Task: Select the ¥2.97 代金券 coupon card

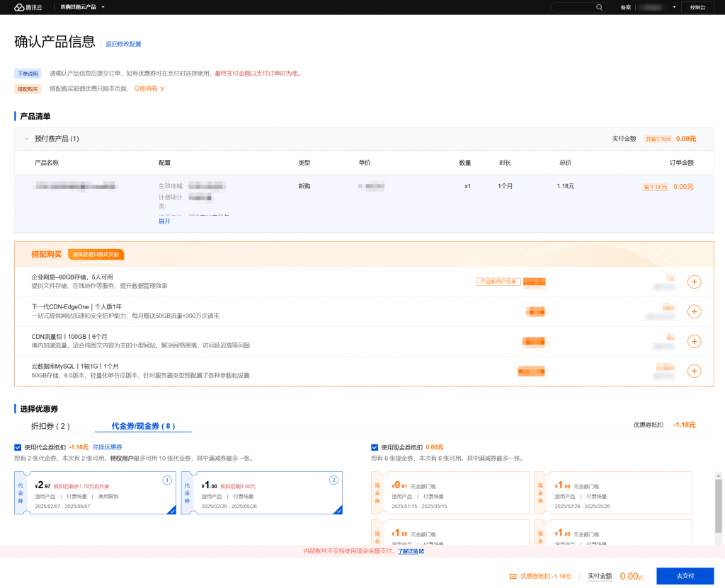Action: pos(96,492)
